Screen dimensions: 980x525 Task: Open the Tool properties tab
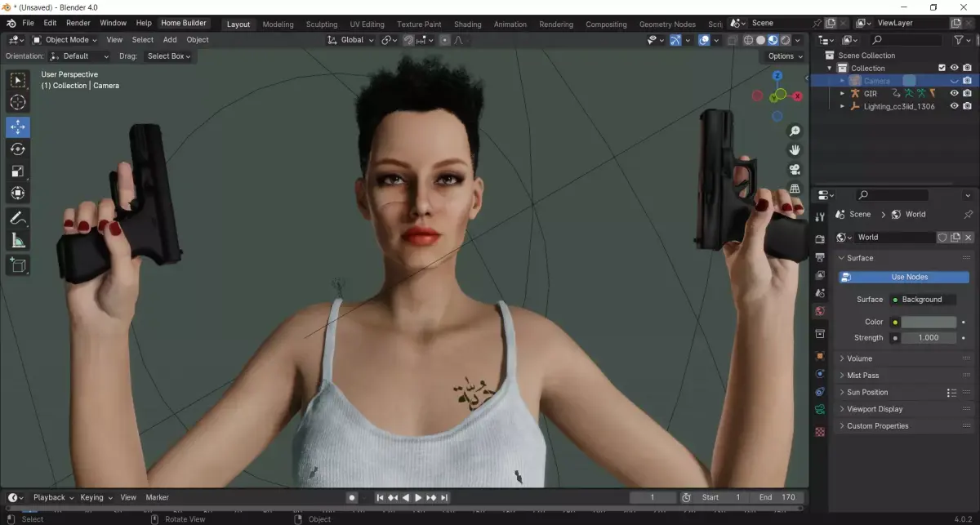coord(820,216)
